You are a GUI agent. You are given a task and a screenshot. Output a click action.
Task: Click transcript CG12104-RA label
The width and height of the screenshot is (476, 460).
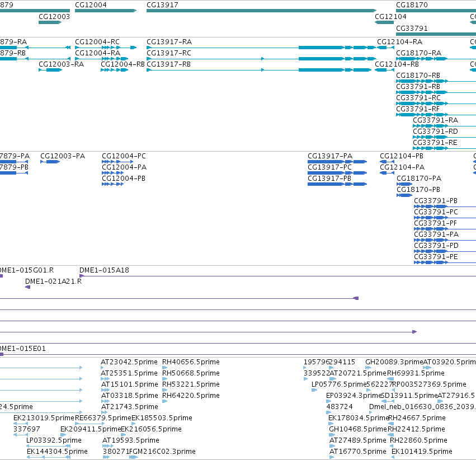[x=399, y=42]
